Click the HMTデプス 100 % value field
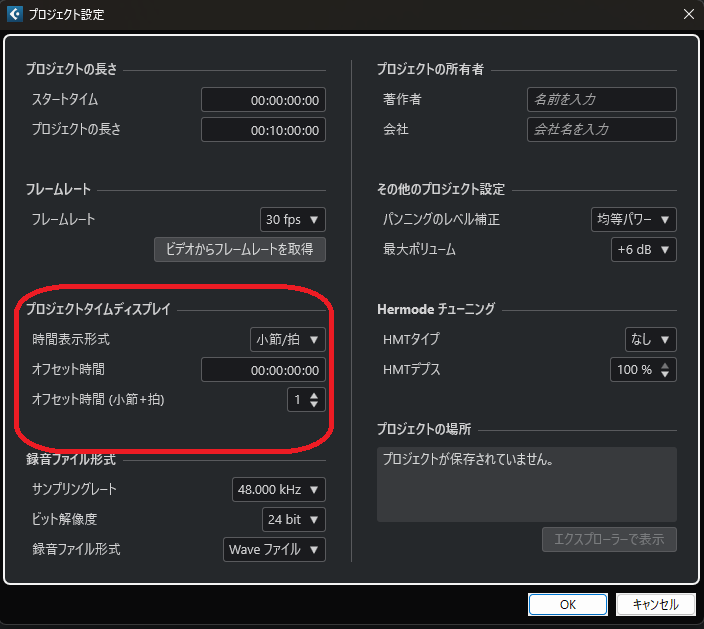This screenshot has width=704, height=629. [634, 369]
